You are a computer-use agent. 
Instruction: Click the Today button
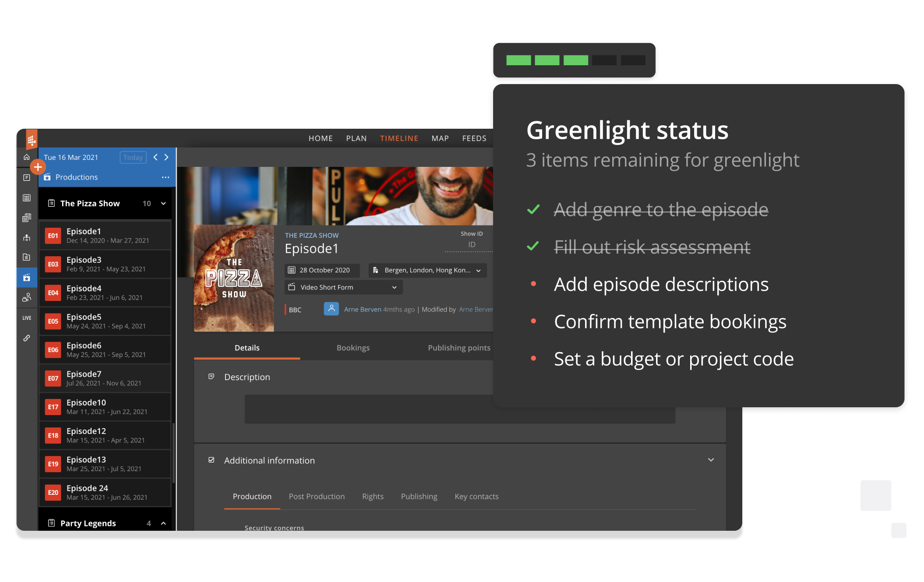[133, 157]
